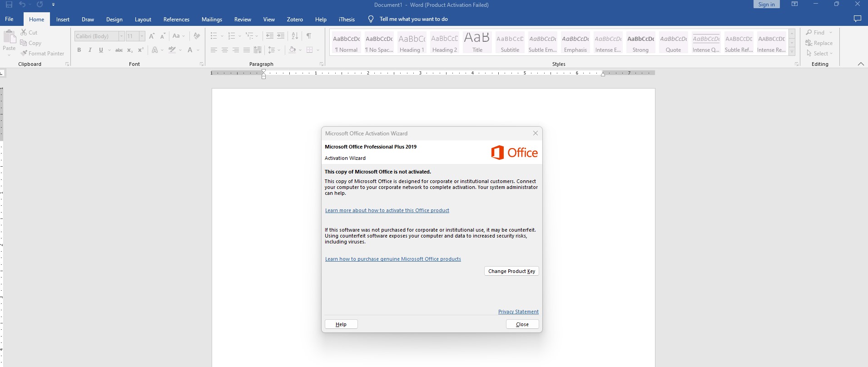The height and width of the screenshot is (367, 868).
Task: Click the Numbering list icon
Action: click(x=231, y=36)
